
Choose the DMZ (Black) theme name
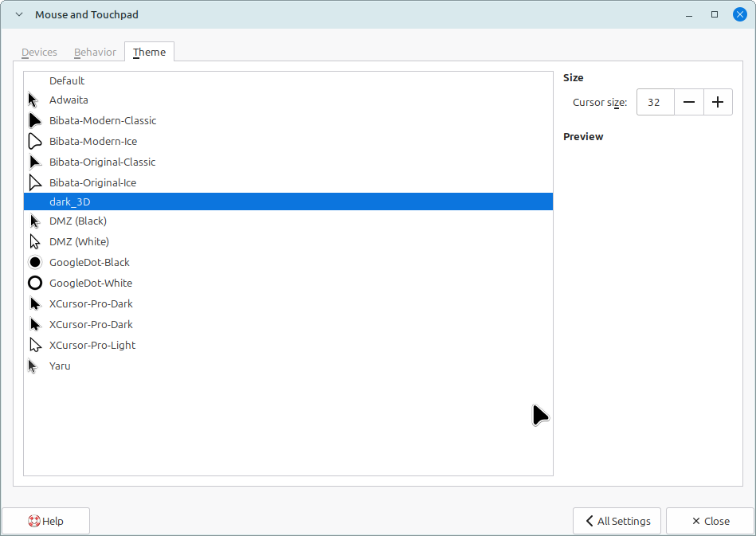pos(77,221)
